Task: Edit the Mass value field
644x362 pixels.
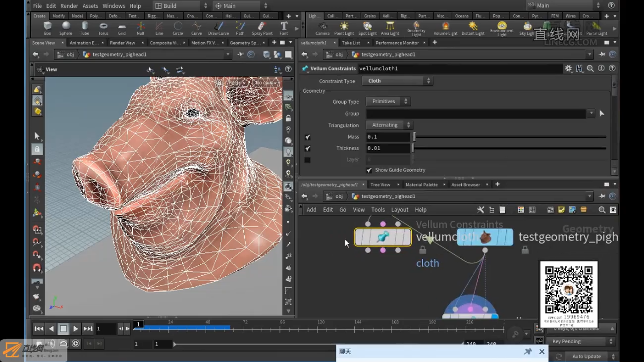Action: 388,137
